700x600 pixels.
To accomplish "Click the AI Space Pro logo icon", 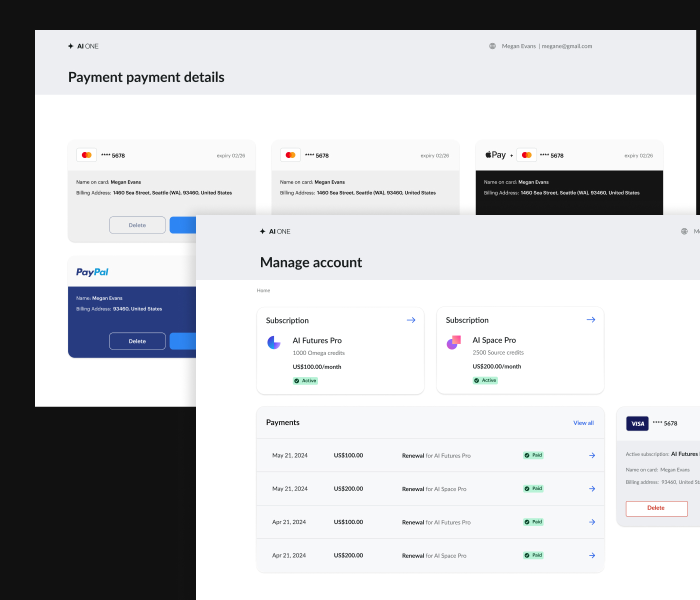I will coord(453,342).
